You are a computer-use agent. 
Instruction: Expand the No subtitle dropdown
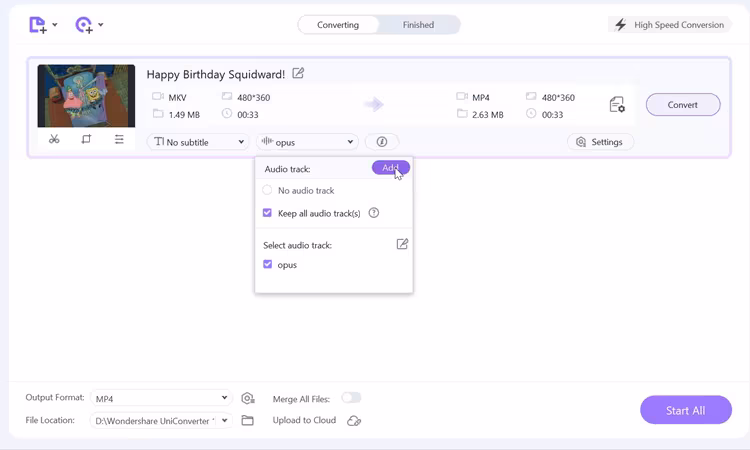(x=198, y=142)
